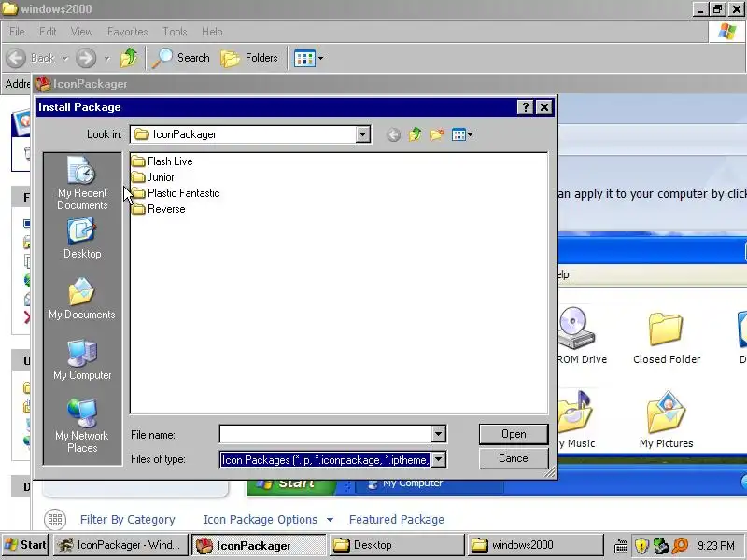Expand the File name dropdown arrow
The width and height of the screenshot is (747, 560).
pos(438,434)
